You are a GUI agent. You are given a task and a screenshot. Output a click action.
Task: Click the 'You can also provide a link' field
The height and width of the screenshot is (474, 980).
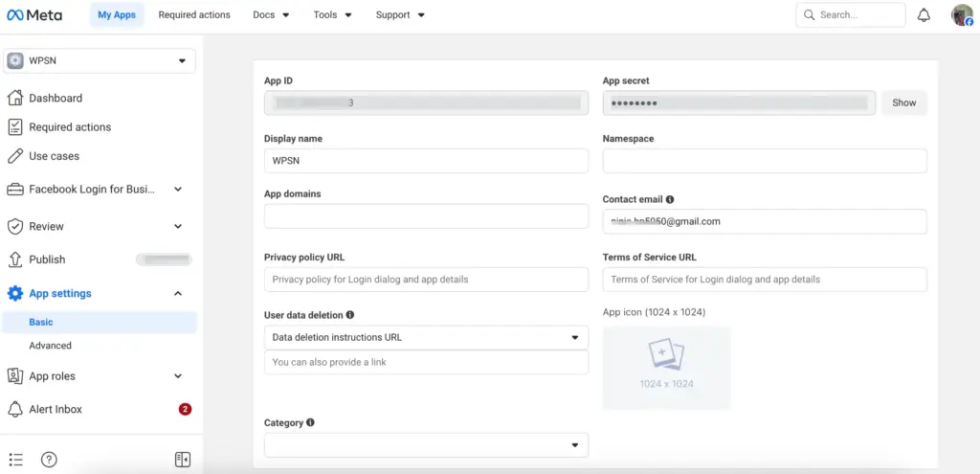point(426,362)
